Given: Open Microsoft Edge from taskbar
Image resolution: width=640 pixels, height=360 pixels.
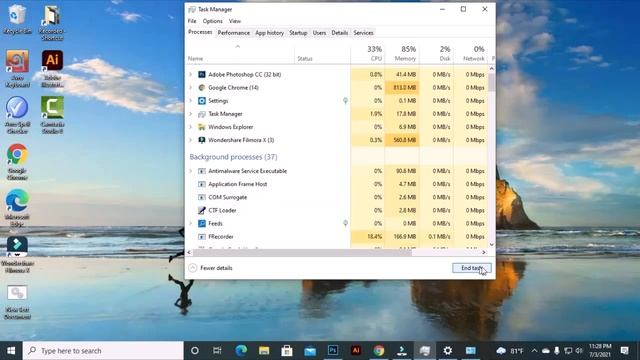Looking at the screenshot, I should coord(241,351).
